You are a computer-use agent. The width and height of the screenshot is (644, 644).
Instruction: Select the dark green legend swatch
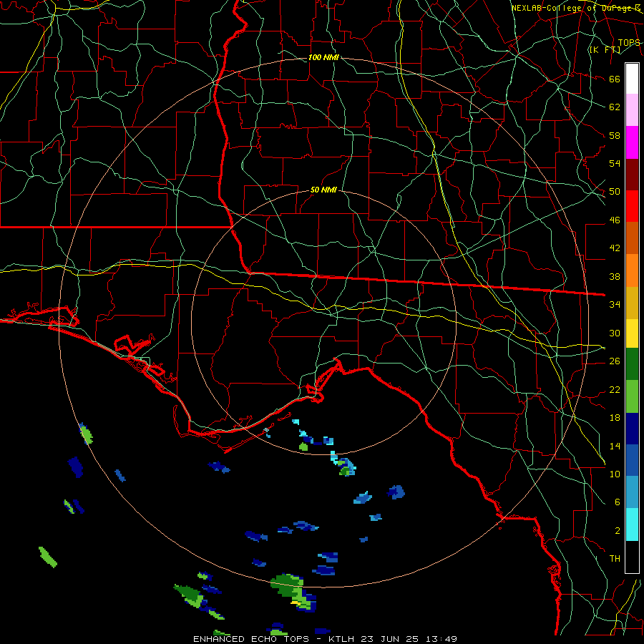632,364
